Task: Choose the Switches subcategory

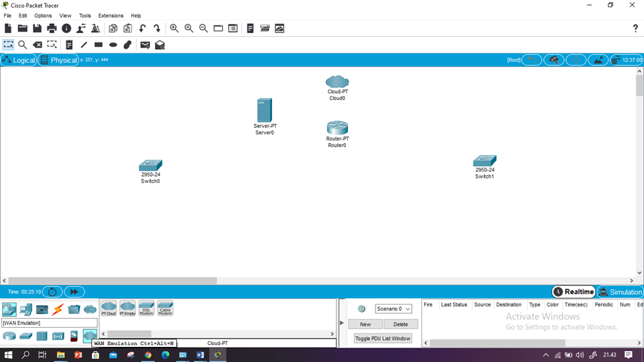Action: point(25,336)
